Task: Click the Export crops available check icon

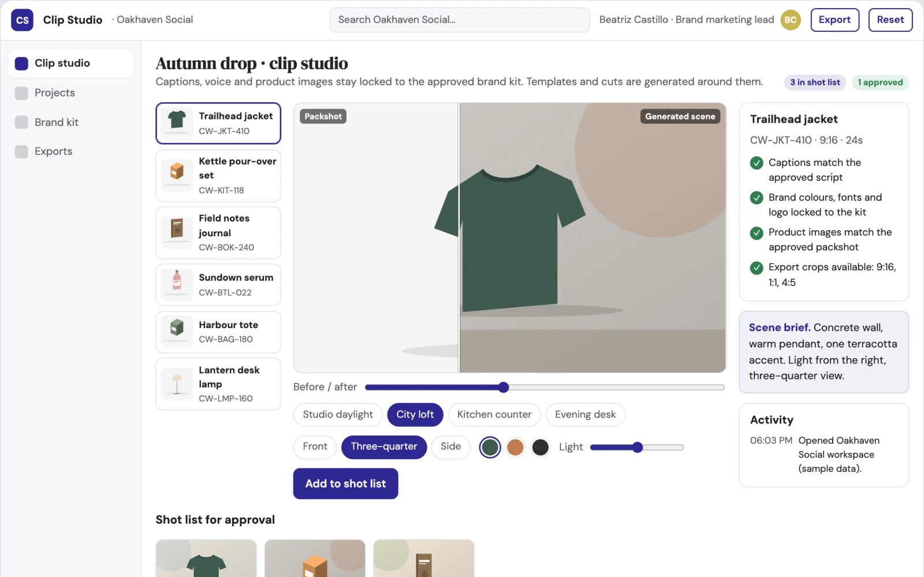Action: coord(757,267)
